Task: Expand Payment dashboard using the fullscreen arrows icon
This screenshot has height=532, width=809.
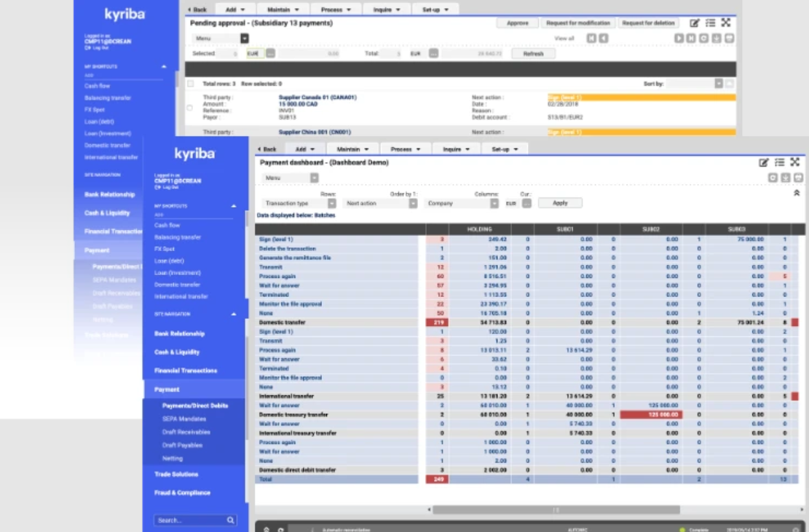Action: click(795, 162)
